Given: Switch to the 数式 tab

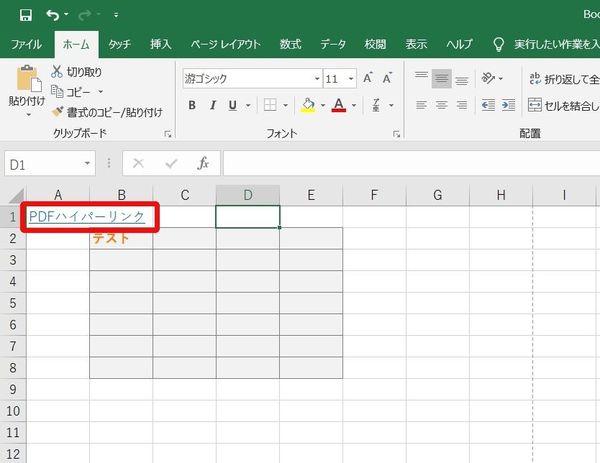Looking at the screenshot, I should coord(290,44).
